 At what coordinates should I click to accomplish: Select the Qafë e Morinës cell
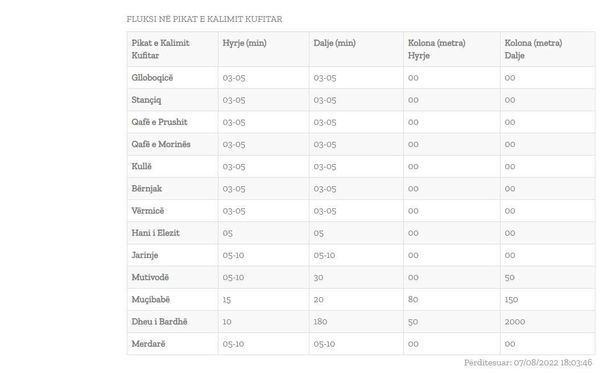coord(161,144)
